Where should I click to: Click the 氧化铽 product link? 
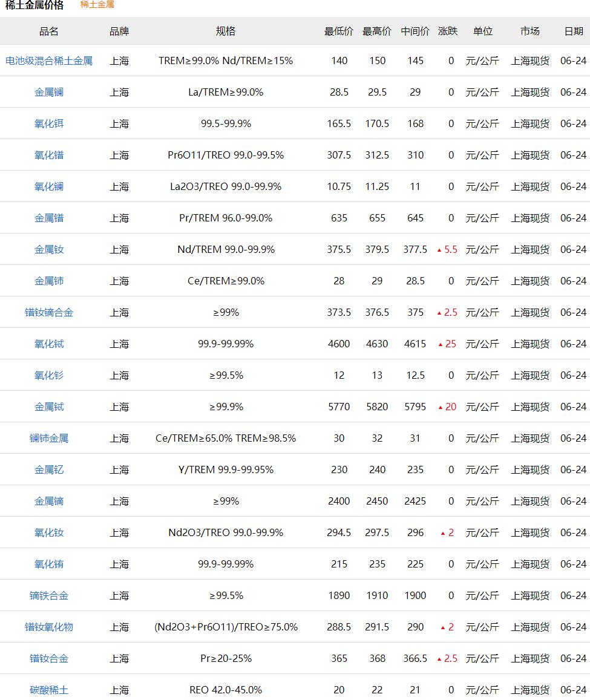(49, 344)
